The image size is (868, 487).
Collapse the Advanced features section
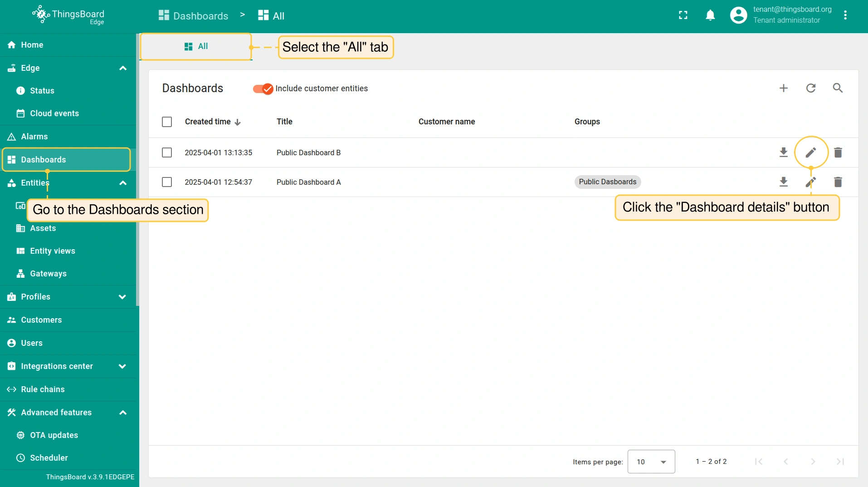tap(122, 413)
